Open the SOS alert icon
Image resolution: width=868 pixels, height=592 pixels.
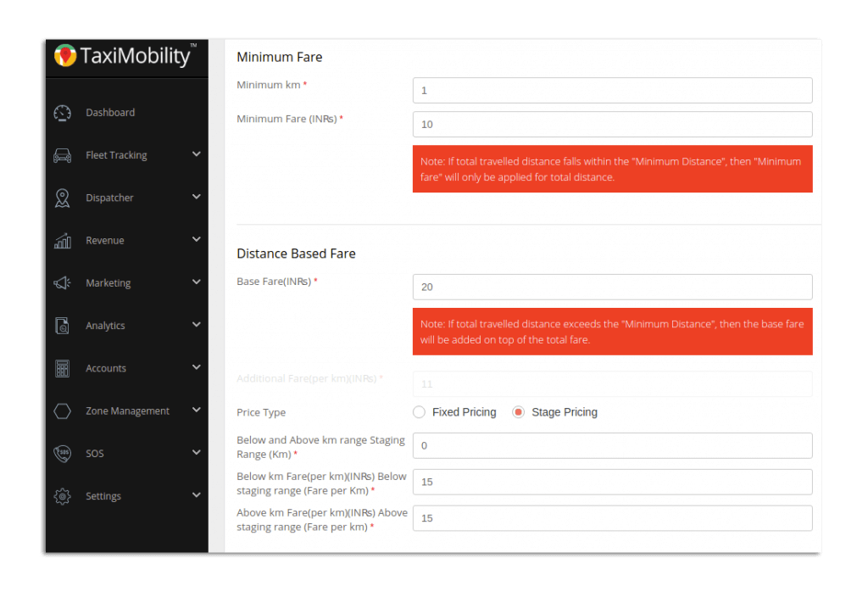[62, 453]
